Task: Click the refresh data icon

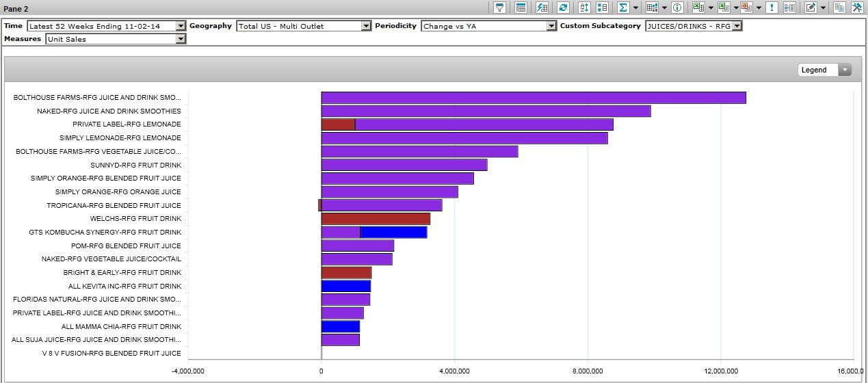Action: (x=563, y=8)
